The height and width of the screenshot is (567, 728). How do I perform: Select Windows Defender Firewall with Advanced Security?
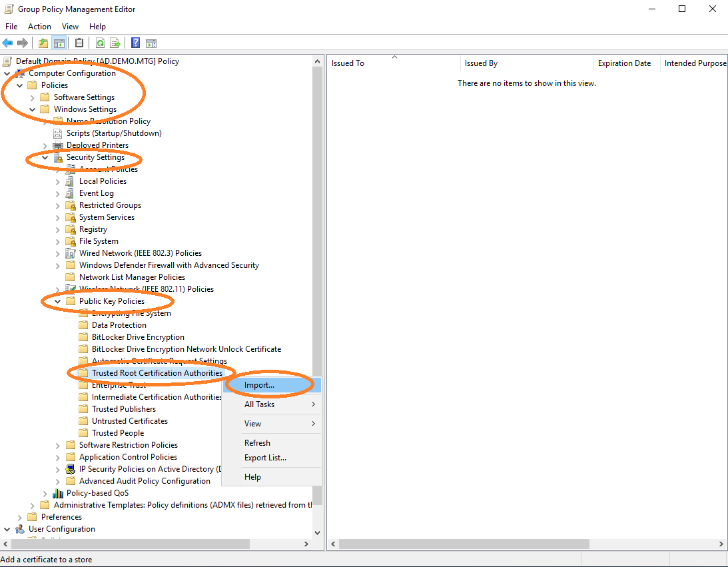point(169,265)
